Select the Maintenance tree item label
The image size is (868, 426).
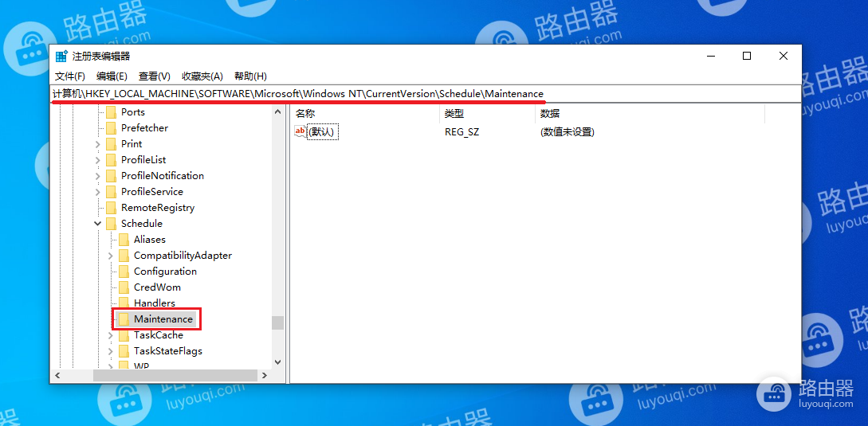click(163, 319)
